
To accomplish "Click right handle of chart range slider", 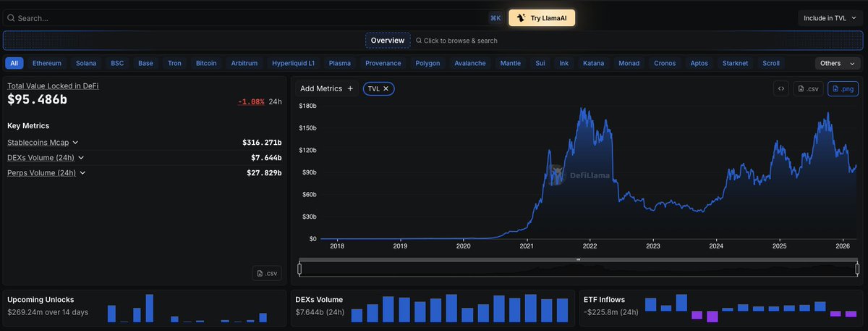I will click(x=857, y=269).
